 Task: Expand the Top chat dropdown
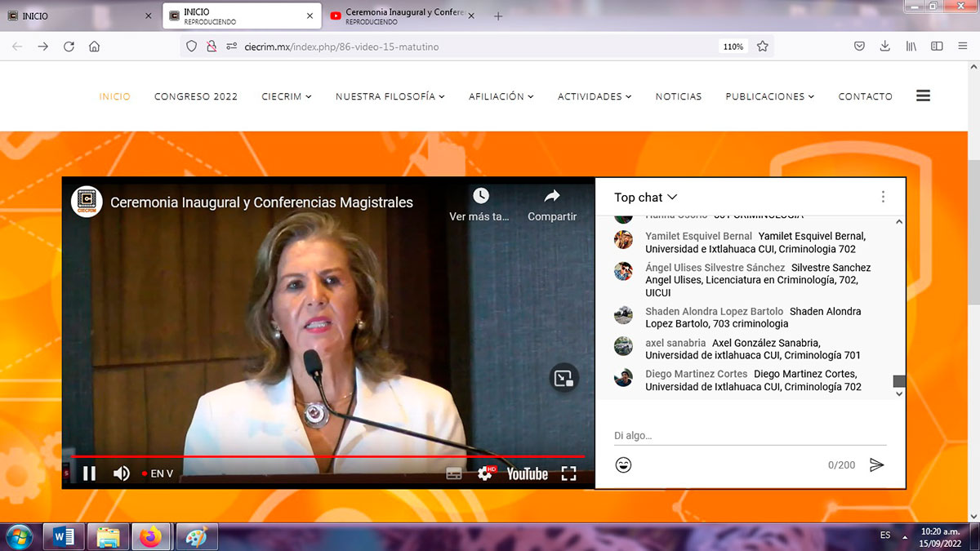coord(646,198)
